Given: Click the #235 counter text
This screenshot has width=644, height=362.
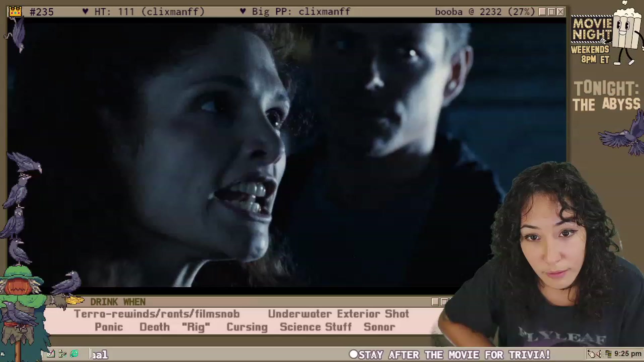Looking at the screenshot, I should pos(42,12).
